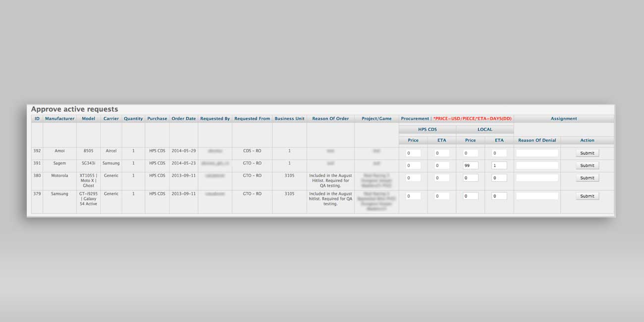
Task: Click Submit button for request 392
Action: point(587,153)
